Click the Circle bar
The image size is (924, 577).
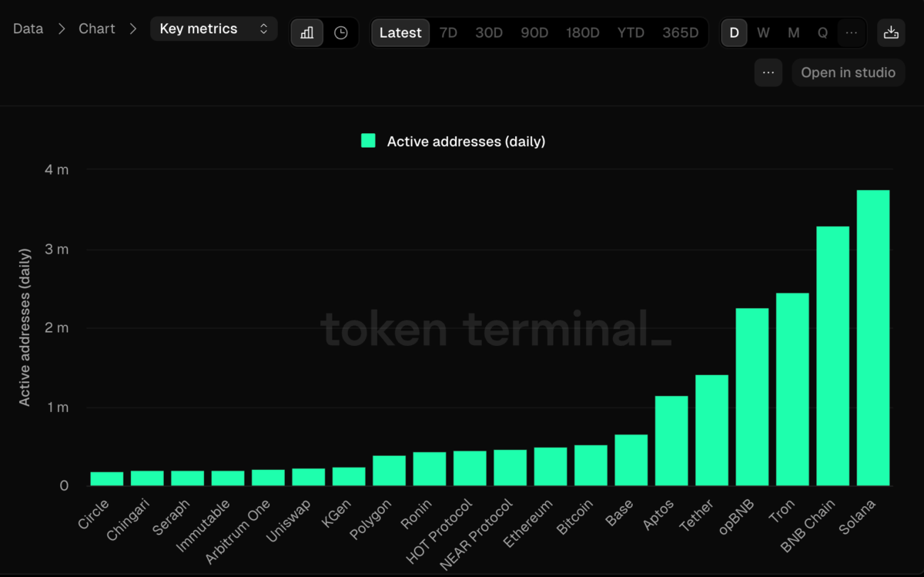(x=107, y=479)
